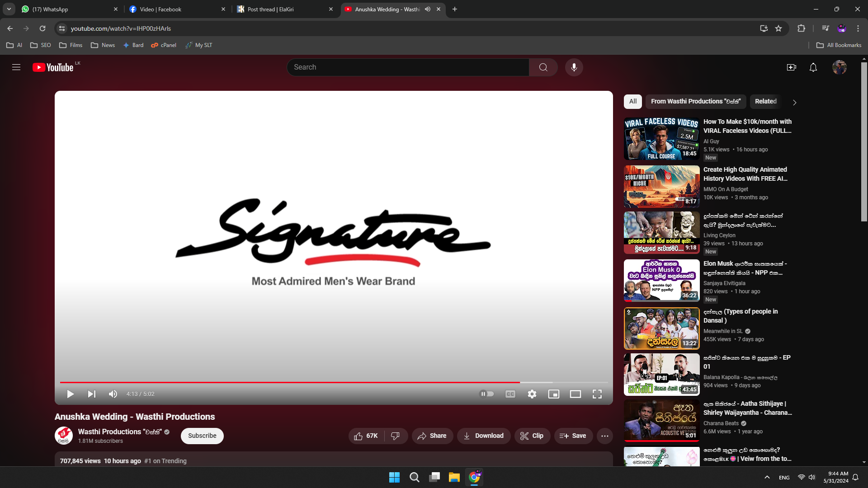The image size is (868, 488).
Task: Show more filter chips with the arrow
Action: pyautogui.click(x=795, y=103)
